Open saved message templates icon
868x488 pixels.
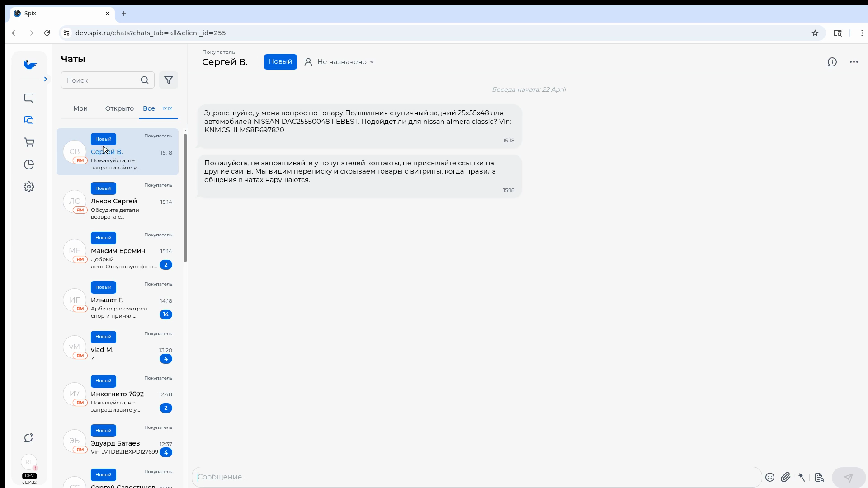tap(819, 477)
